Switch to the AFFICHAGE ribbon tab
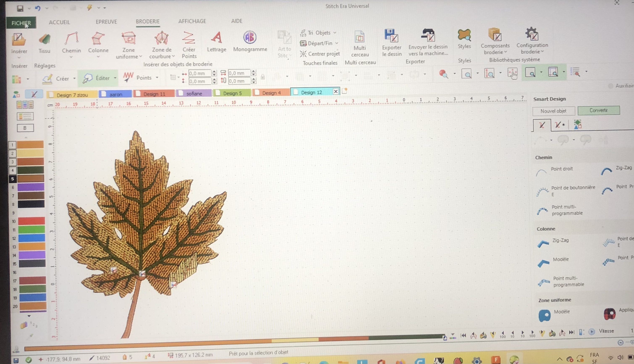 192,21
